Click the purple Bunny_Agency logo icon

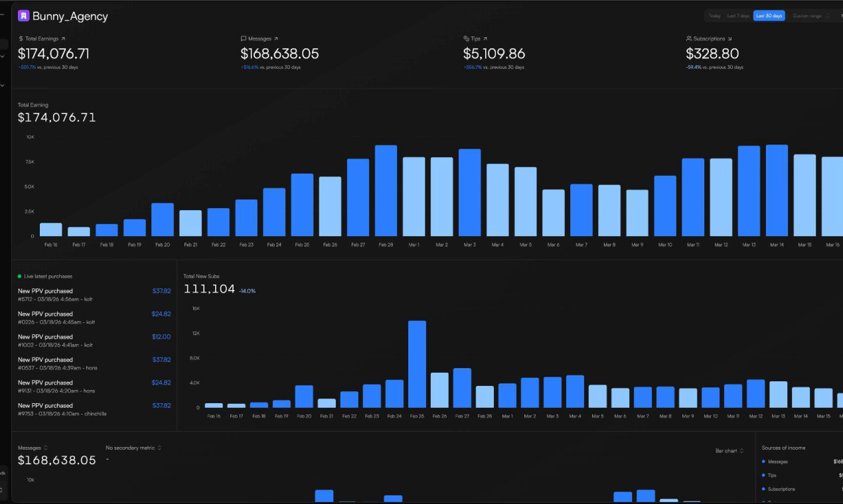(24, 16)
